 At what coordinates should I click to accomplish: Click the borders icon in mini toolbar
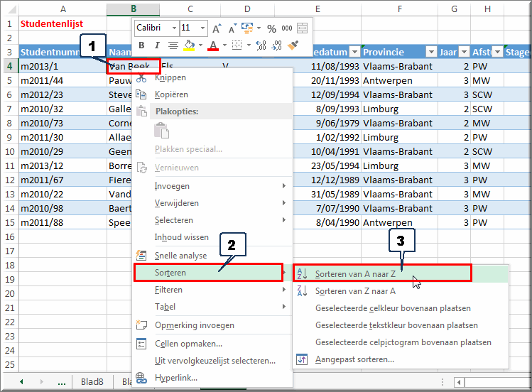point(237,45)
